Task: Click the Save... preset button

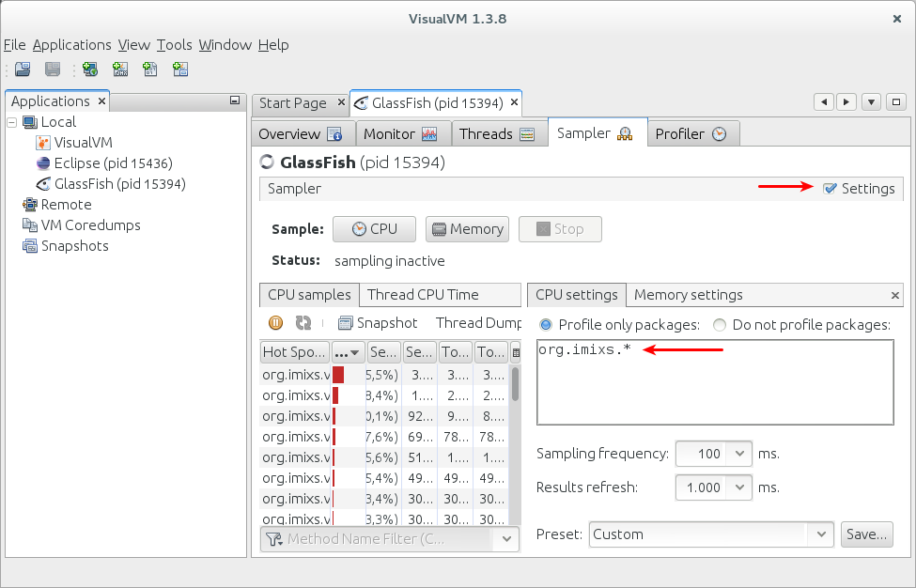Action: pos(867,534)
